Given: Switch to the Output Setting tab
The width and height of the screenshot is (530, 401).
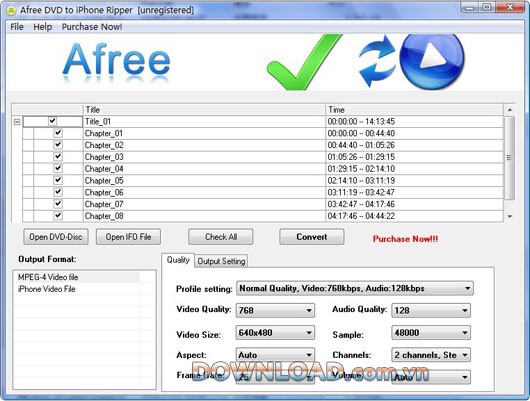Looking at the screenshot, I should 221,261.
